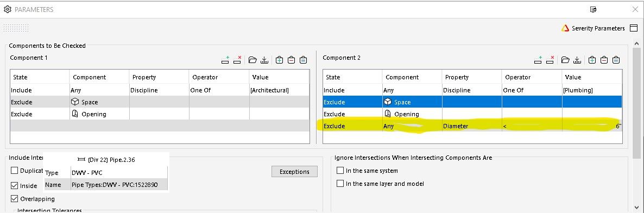This screenshot has width=644, height=213.
Task: Click the dotted drag handle under Parameters title
Action: pos(16,28)
